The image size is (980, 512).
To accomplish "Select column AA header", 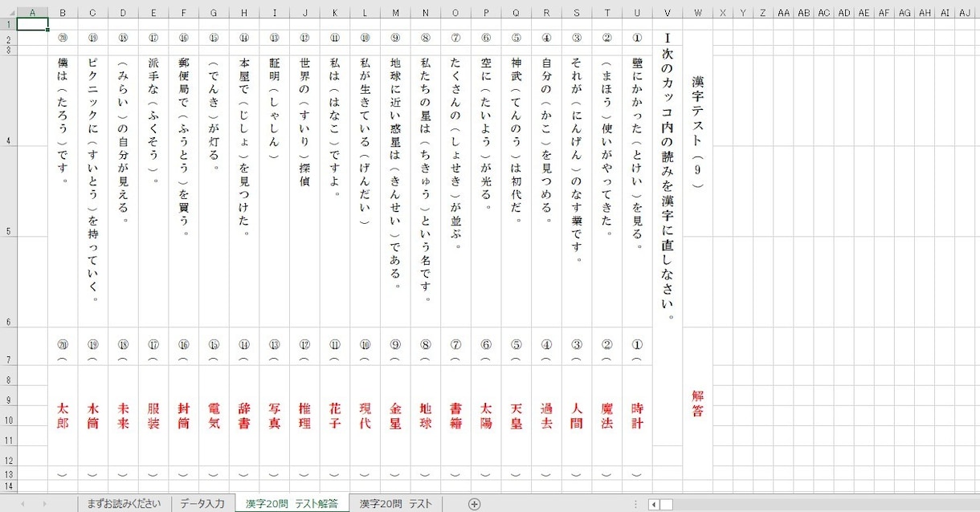I will coord(783,12).
